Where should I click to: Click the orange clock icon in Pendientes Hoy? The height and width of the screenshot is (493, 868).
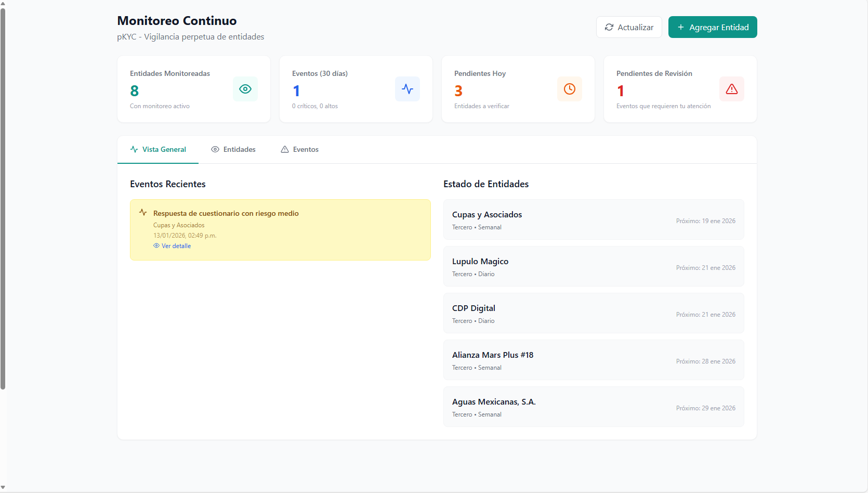570,89
